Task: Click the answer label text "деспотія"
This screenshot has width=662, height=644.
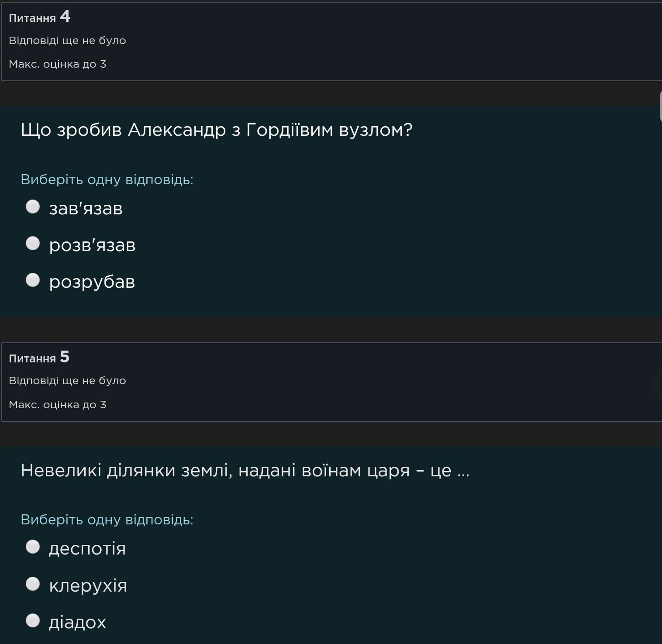Action: [x=87, y=548]
